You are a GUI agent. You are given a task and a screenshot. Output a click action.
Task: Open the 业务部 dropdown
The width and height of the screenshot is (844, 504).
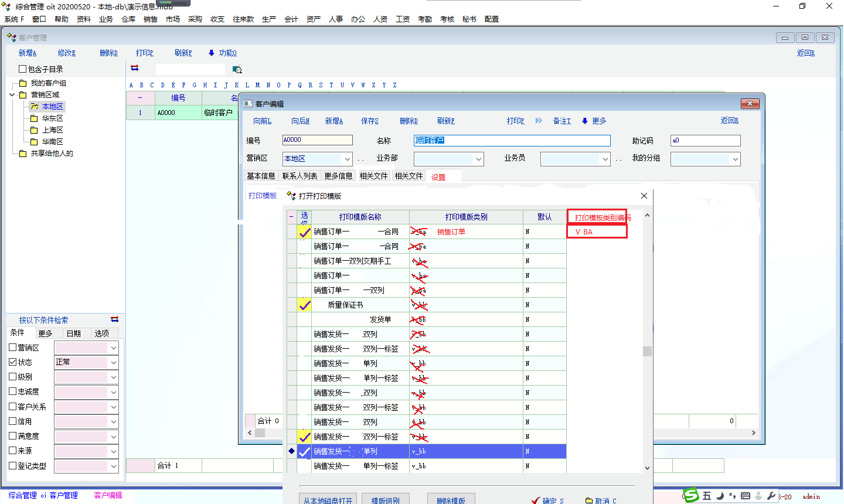coord(479,159)
